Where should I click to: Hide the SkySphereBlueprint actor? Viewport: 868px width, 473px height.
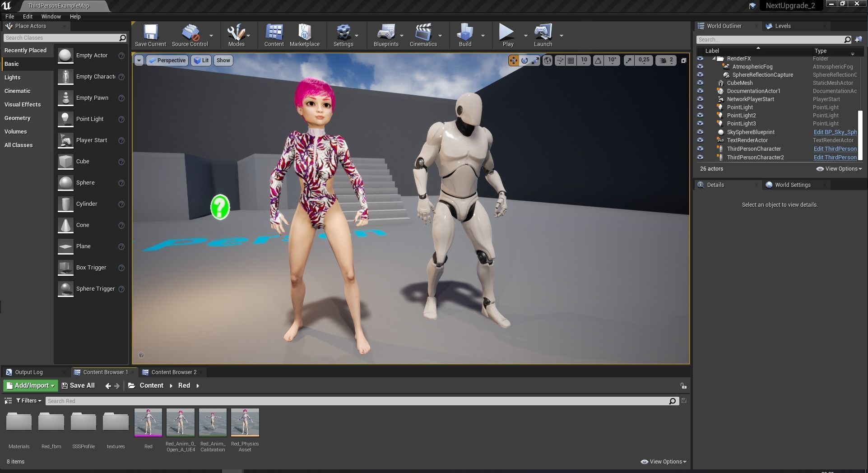[x=700, y=132]
